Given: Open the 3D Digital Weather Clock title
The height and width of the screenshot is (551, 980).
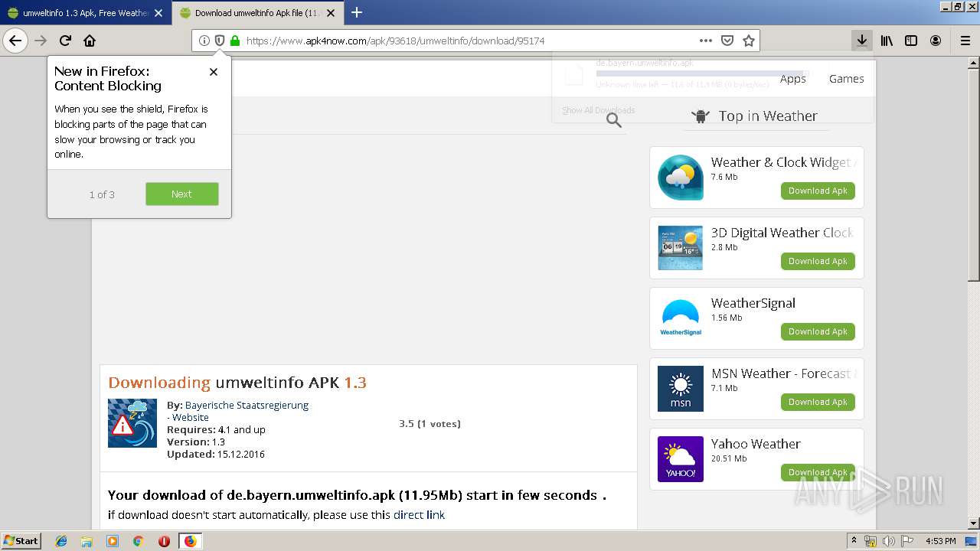Looking at the screenshot, I should (782, 233).
